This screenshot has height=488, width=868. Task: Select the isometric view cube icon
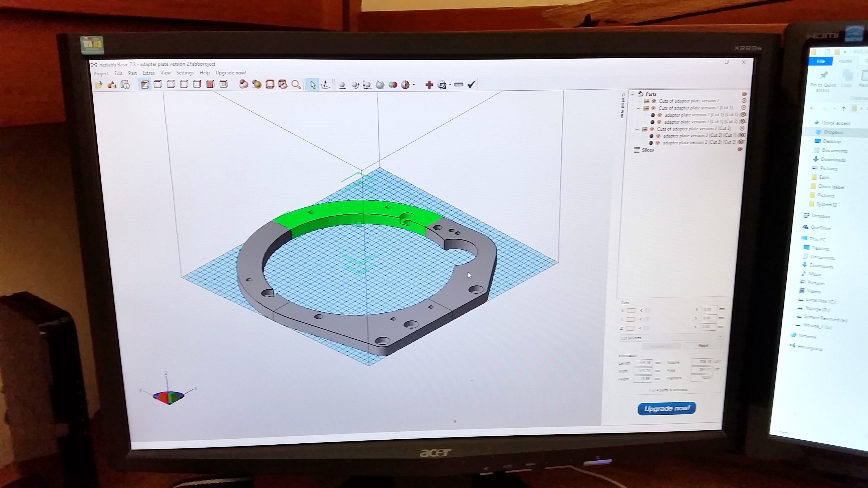pyautogui.click(x=145, y=85)
